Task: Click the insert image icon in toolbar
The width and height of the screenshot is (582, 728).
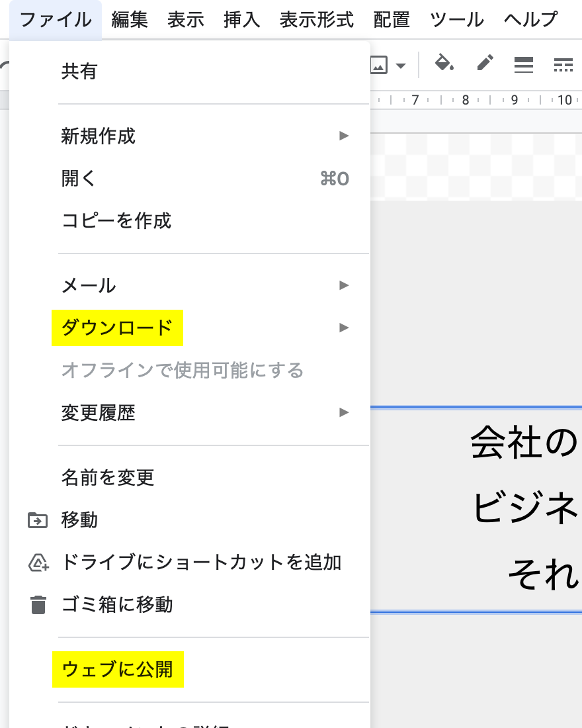Action: tap(379, 65)
